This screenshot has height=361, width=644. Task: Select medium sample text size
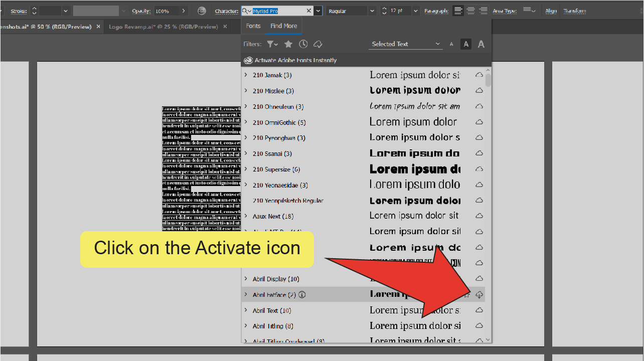tap(466, 44)
